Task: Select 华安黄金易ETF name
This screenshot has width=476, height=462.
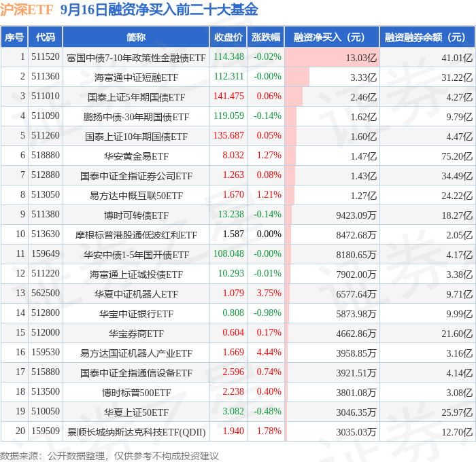Action: coord(136,156)
